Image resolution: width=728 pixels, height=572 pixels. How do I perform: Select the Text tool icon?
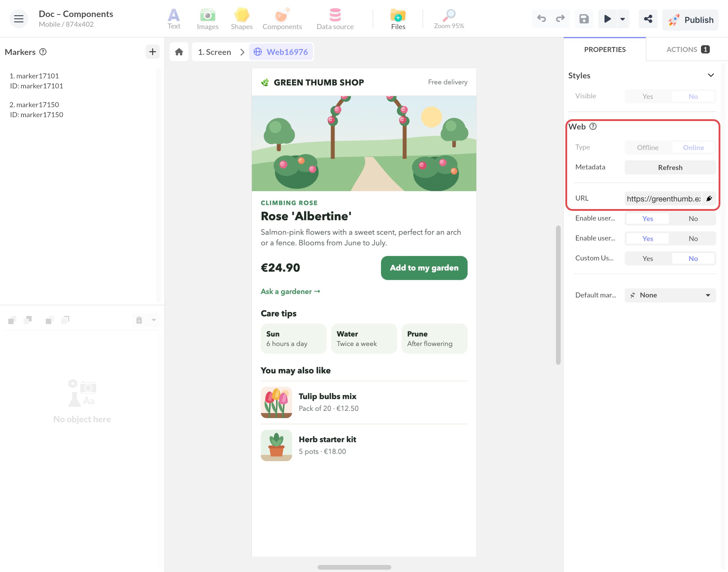pos(174,19)
